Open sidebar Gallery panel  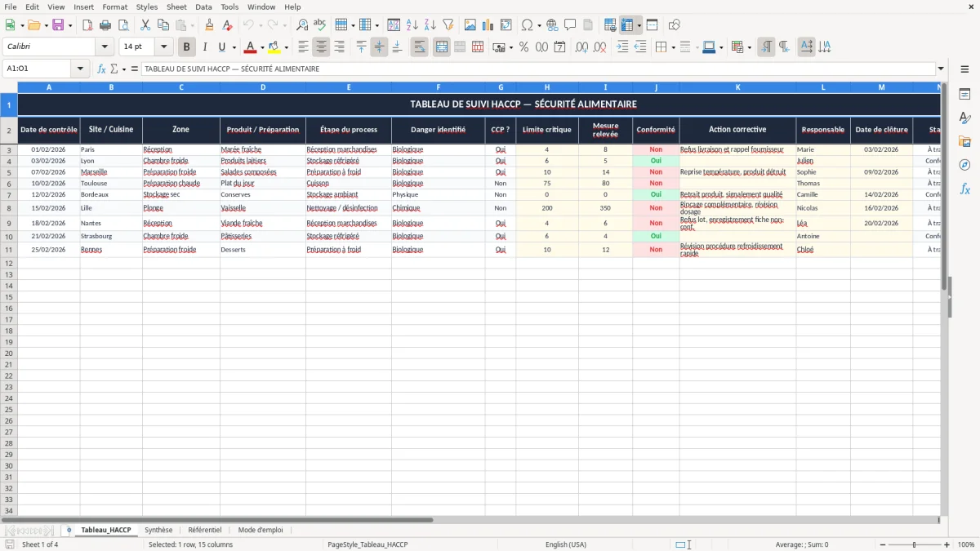tap(964, 141)
